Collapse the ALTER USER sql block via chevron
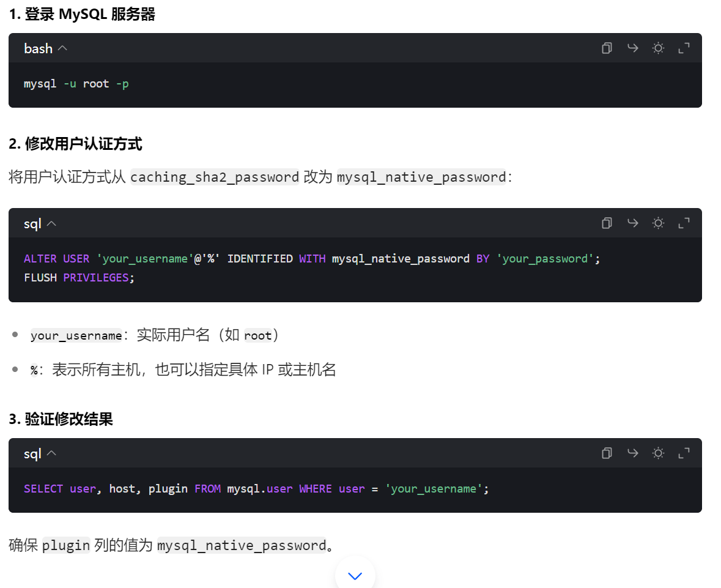 [51, 223]
